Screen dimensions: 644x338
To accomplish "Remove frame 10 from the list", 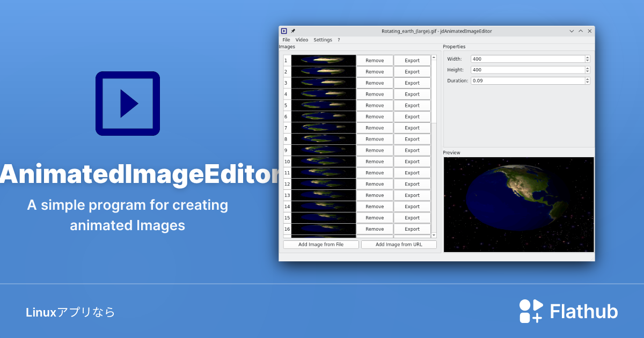I will tap(375, 161).
